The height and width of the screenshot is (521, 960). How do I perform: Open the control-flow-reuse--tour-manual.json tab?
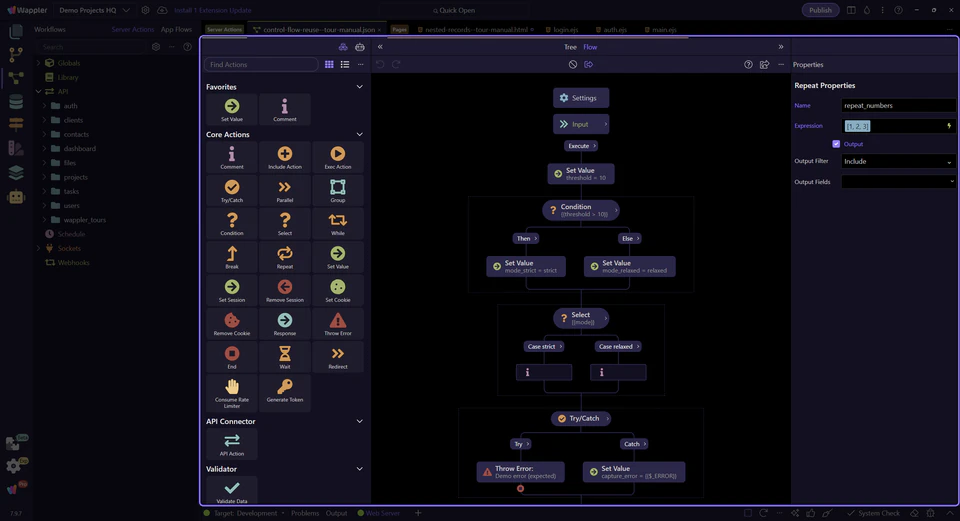(318, 29)
